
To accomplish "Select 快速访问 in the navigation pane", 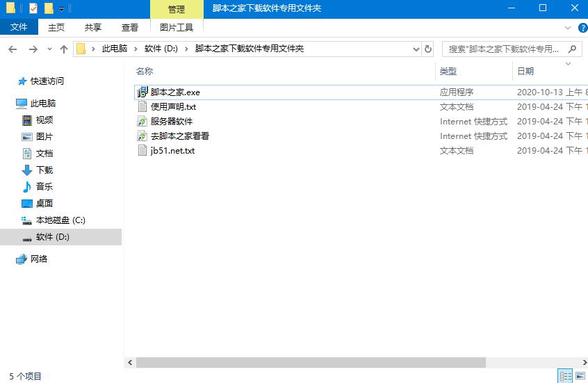I will (x=47, y=81).
